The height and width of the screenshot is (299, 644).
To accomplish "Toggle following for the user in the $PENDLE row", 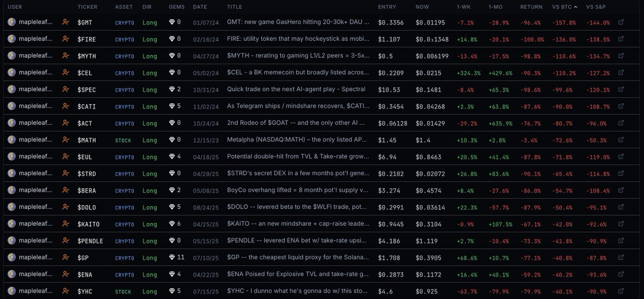I will tap(66, 241).
